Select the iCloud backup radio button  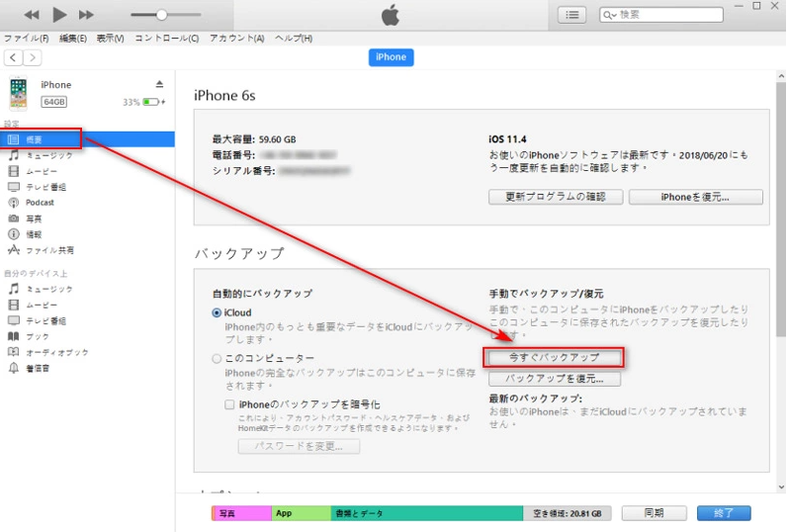click(217, 312)
